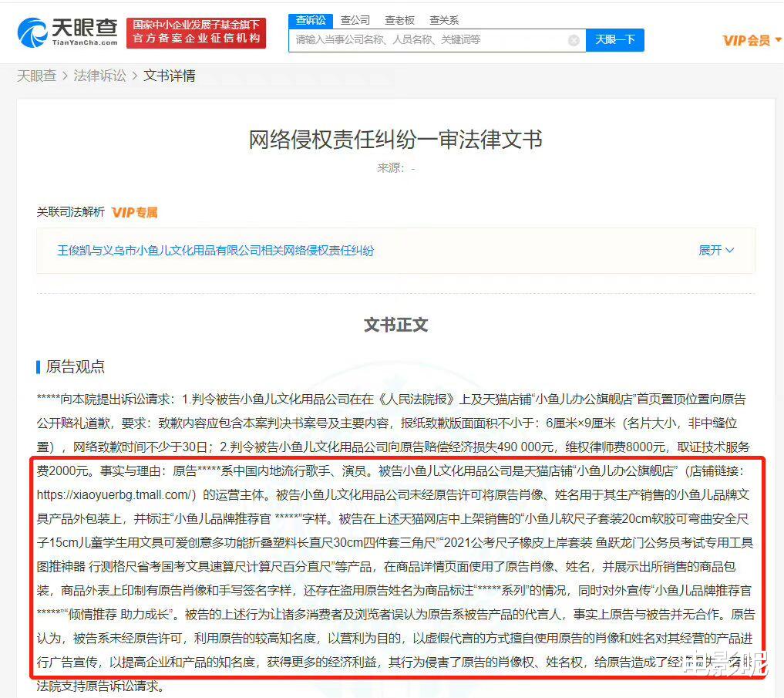Clear the search box with X icon

click(x=574, y=40)
